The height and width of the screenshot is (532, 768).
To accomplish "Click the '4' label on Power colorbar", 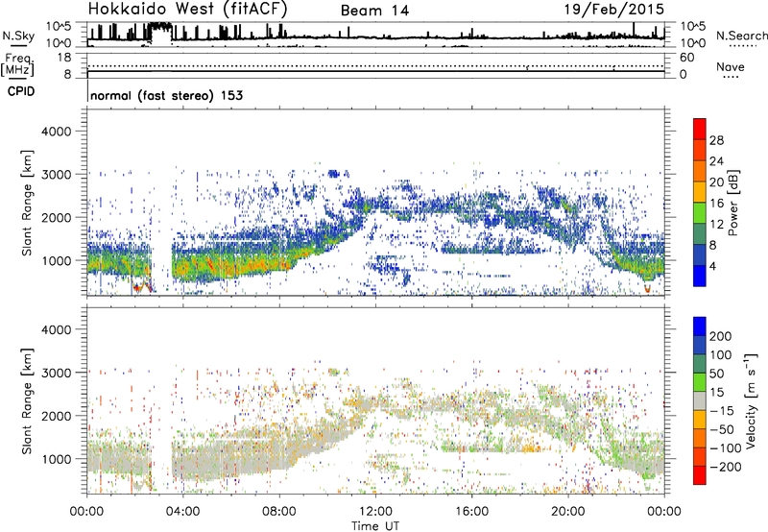I will point(713,266).
